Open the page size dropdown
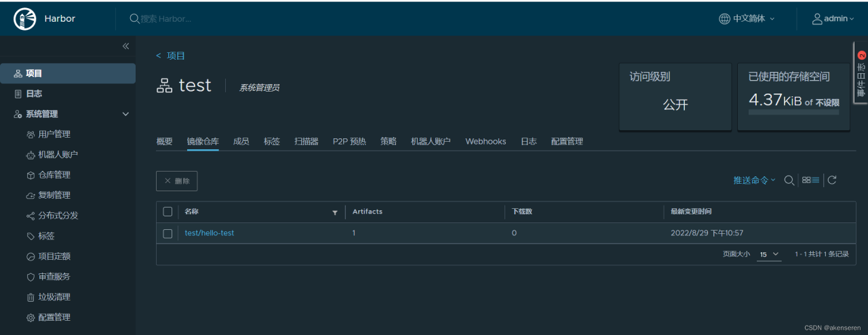The height and width of the screenshot is (335, 868). pyautogui.click(x=770, y=254)
